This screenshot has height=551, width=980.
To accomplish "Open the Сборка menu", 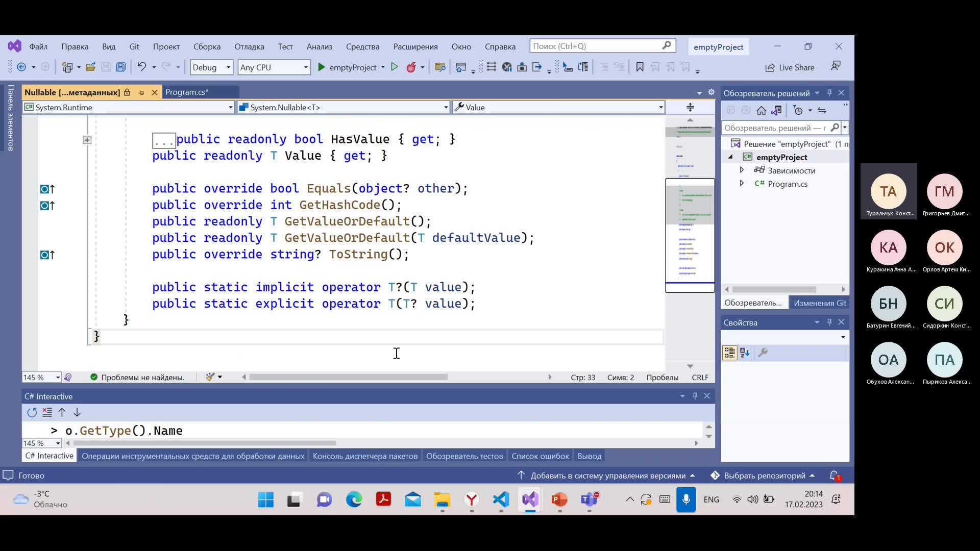I will point(207,46).
